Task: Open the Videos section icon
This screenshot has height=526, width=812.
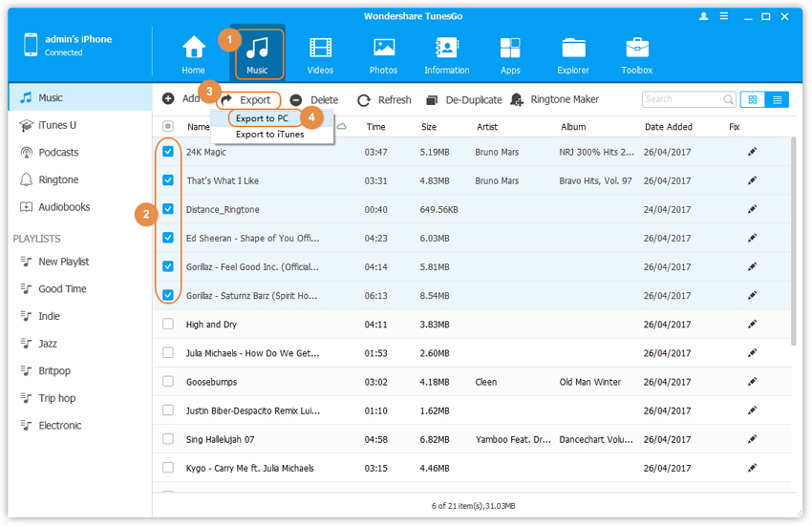Action: coord(321,48)
